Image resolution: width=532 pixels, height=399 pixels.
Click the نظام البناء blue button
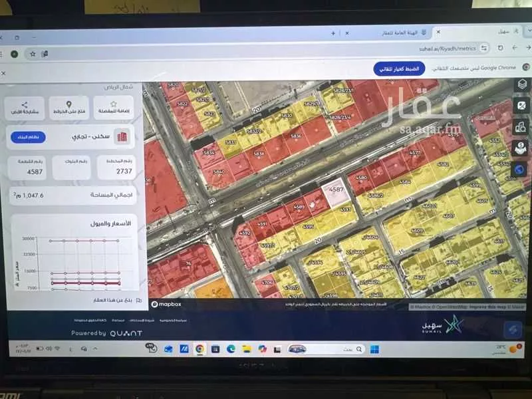[29, 137]
